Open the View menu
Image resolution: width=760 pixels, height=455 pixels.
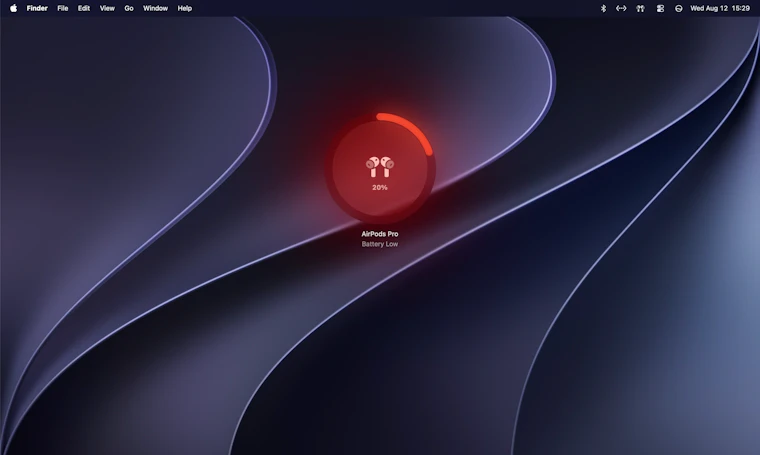107,8
